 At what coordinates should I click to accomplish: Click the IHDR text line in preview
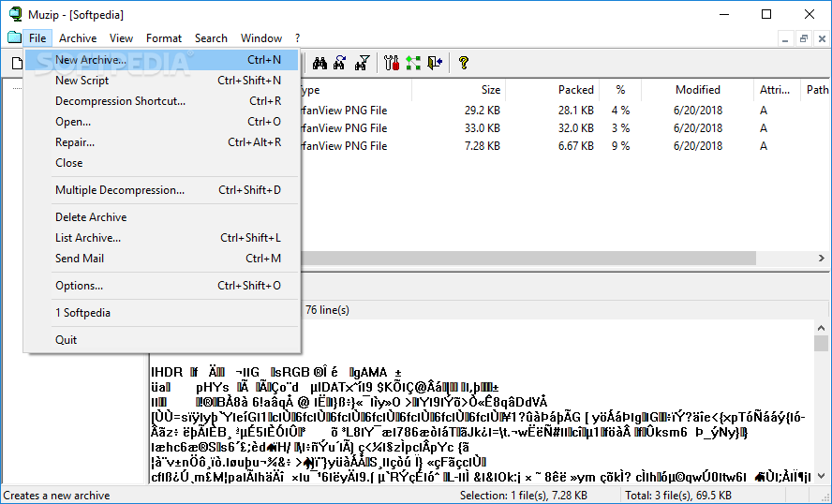276,372
